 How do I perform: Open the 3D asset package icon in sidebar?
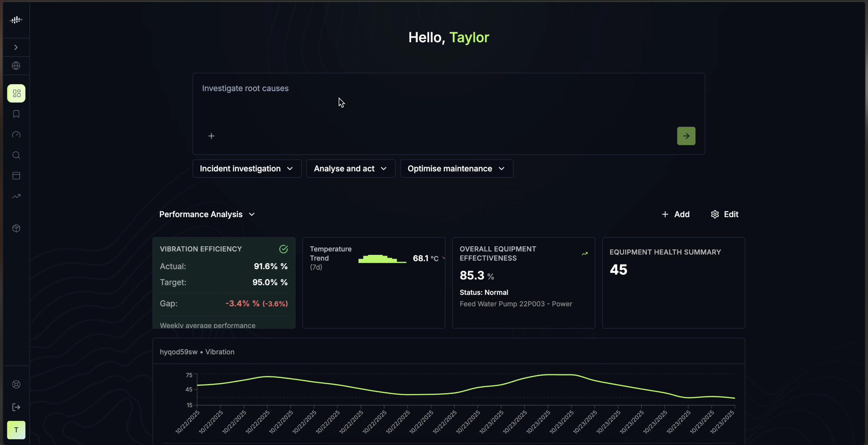click(x=16, y=229)
